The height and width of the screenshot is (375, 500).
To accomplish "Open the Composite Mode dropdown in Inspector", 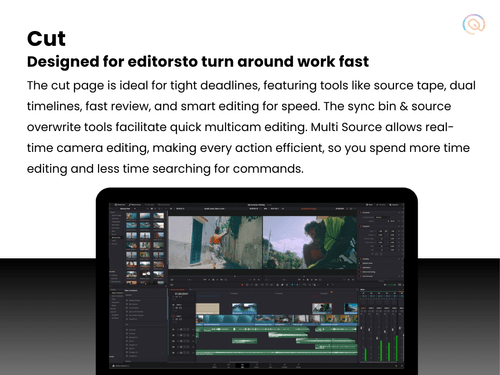I will (x=382, y=217).
